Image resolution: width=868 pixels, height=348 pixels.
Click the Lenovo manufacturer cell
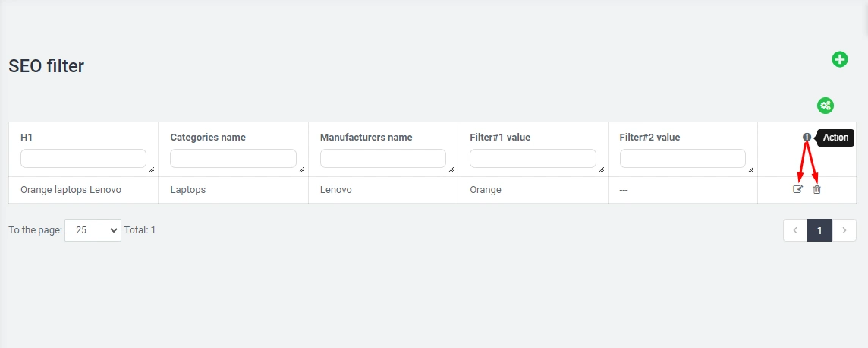point(335,190)
